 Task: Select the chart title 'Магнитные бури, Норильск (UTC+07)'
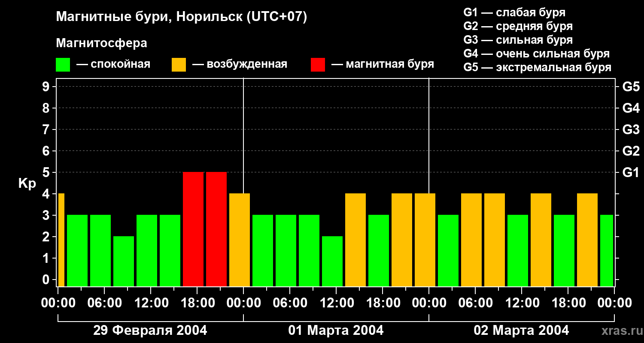182,18
